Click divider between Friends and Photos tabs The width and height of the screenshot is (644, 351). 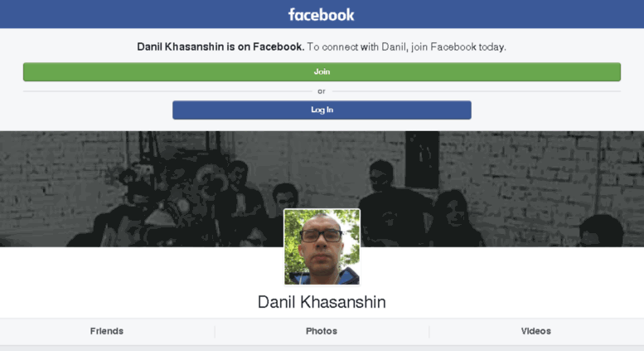pyautogui.click(x=215, y=332)
